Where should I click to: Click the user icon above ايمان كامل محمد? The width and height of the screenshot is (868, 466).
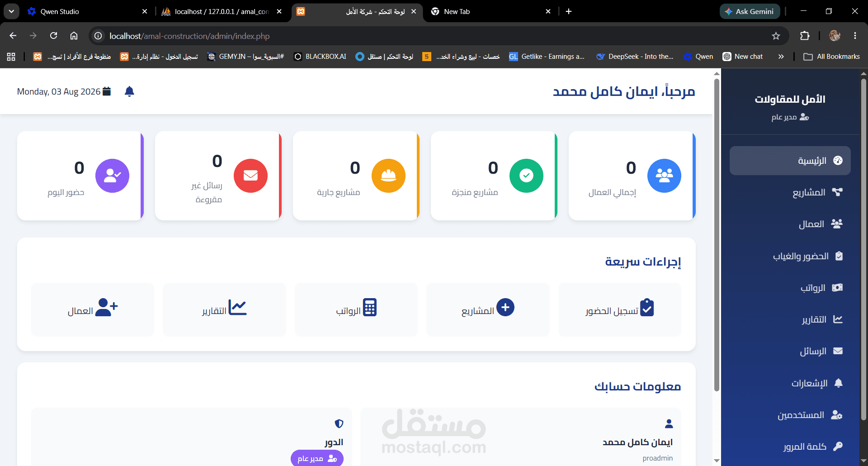(669, 423)
